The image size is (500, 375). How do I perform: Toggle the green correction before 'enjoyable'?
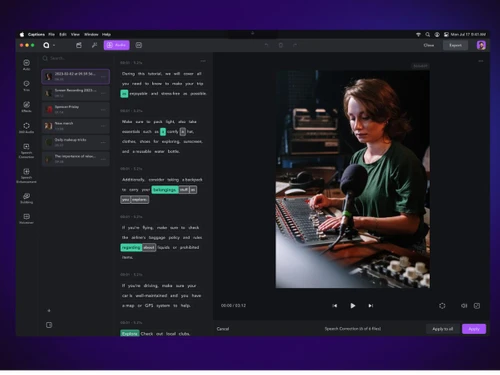(124, 94)
